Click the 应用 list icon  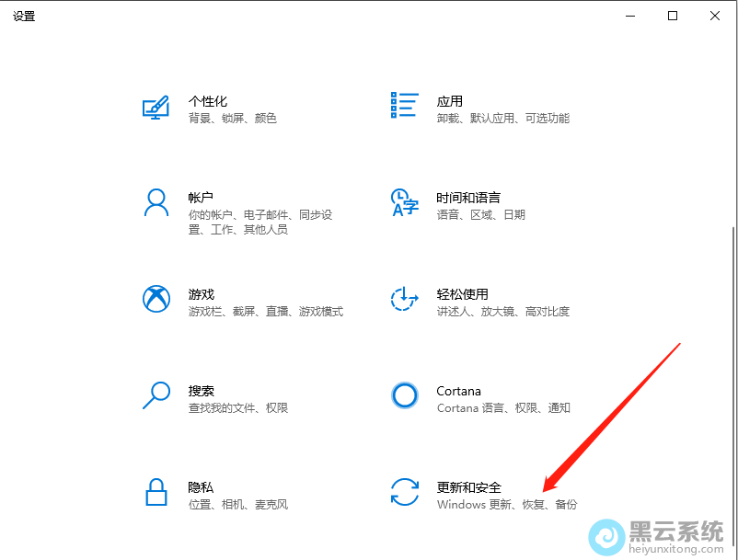405,105
